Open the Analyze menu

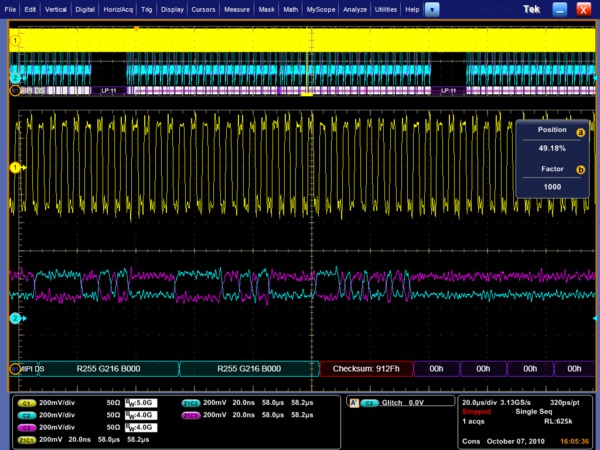[x=355, y=10]
